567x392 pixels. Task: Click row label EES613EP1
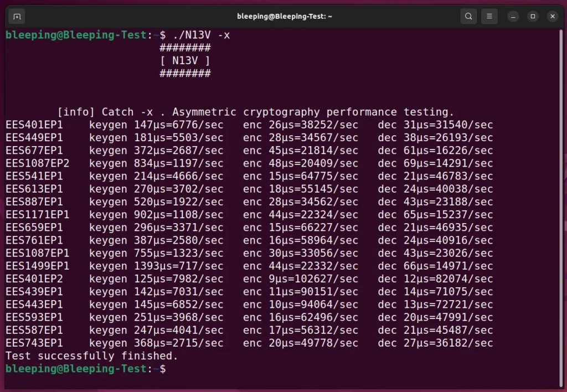pos(34,189)
